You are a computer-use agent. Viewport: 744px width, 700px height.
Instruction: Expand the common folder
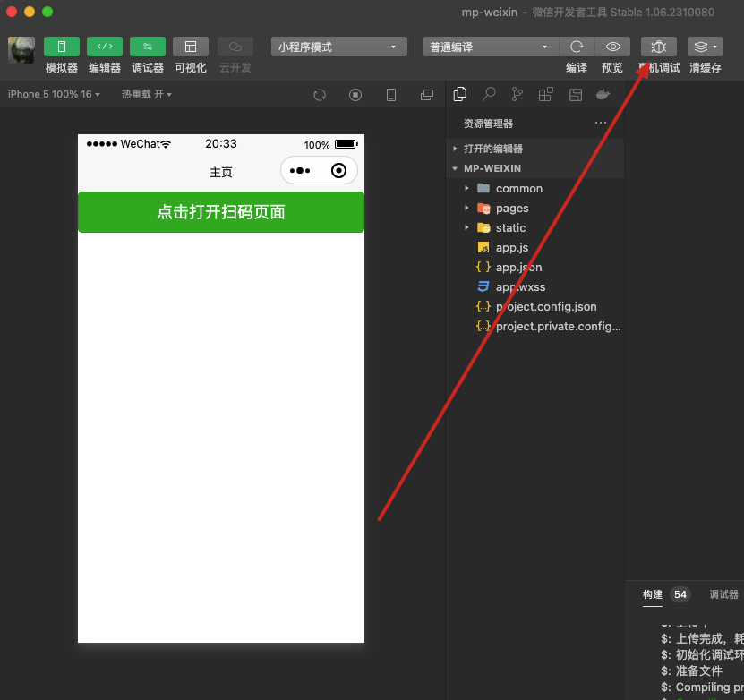point(535,188)
